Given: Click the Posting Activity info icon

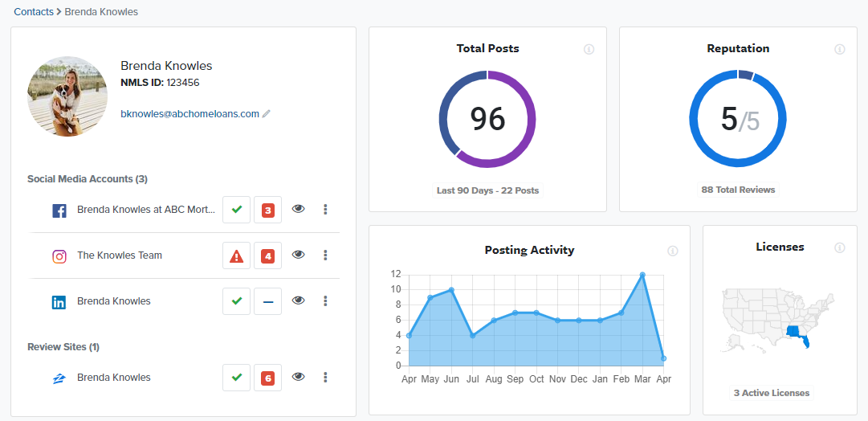Looking at the screenshot, I should tap(672, 251).
